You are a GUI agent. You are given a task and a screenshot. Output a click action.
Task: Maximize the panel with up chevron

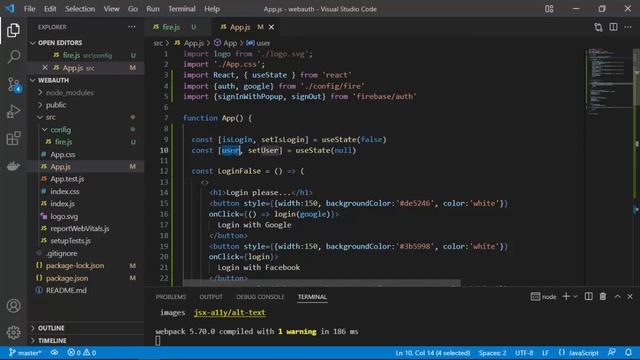[617, 296]
